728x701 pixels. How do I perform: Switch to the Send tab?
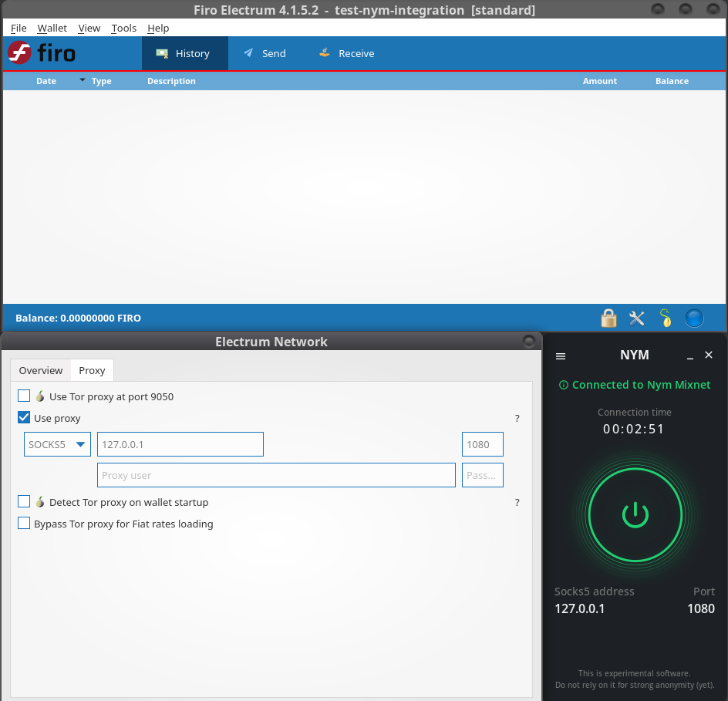(x=265, y=53)
